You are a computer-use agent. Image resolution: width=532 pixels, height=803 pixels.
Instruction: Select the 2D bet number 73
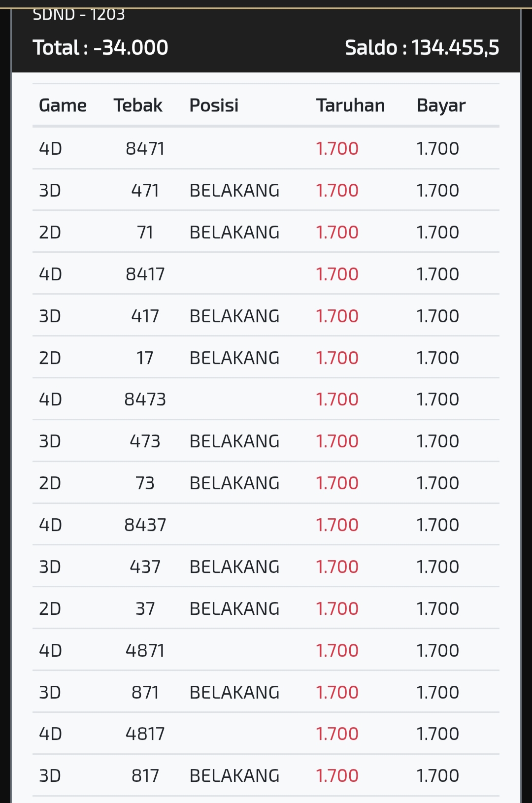[145, 483]
